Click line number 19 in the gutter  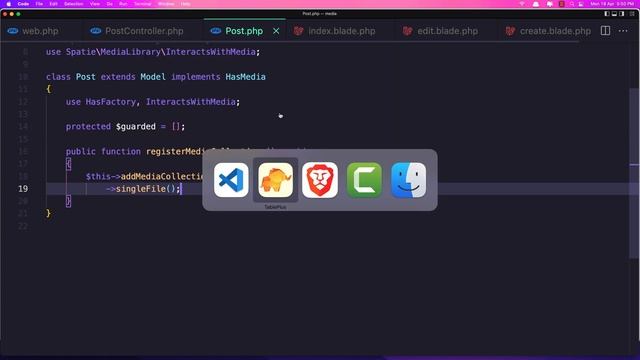(23, 189)
